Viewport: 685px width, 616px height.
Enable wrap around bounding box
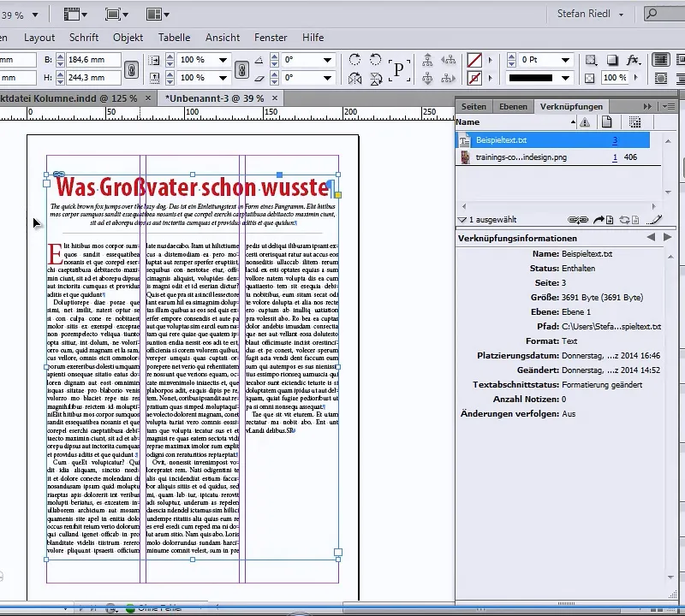(681, 60)
